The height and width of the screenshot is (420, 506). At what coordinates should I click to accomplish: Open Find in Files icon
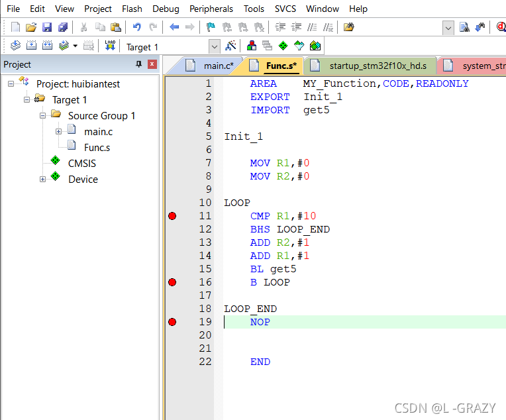pos(348,27)
